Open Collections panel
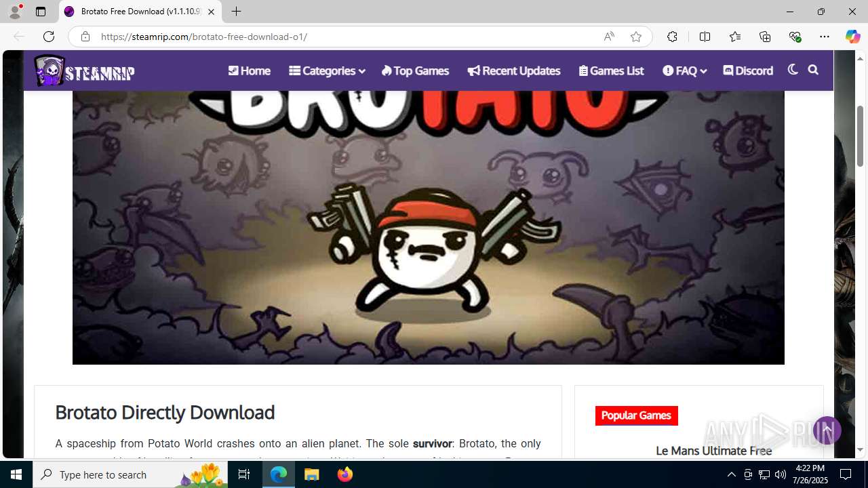Viewport: 868px width, 488px height. click(x=765, y=37)
